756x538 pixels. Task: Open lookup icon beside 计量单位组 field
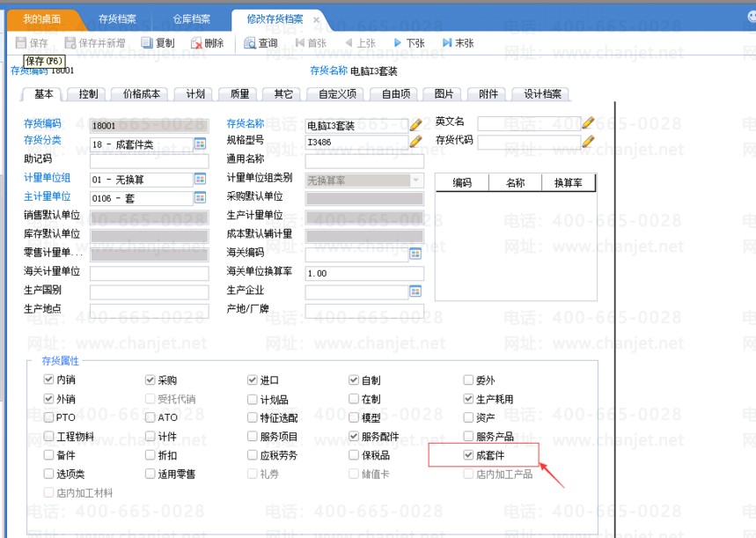[x=200, y=179]
